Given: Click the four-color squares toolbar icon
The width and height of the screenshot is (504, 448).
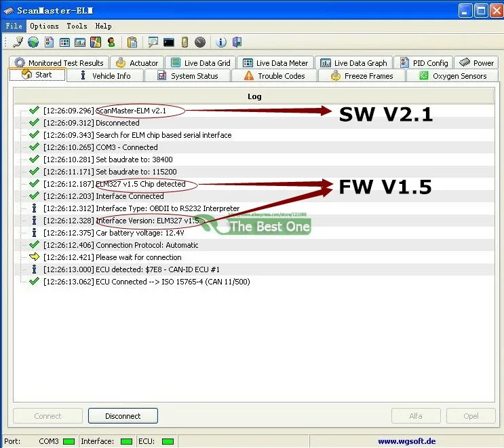Looking at the screenshot, I should coord(96,42).
